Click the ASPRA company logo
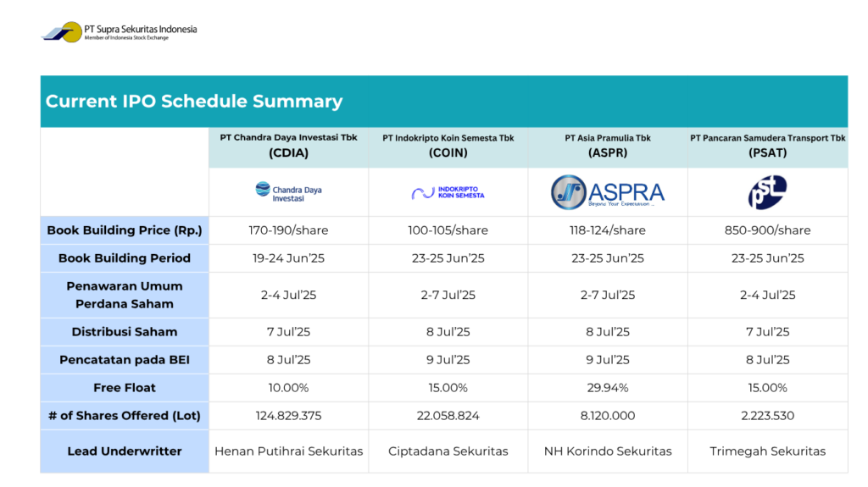The width and height of the screenshot is (868, 487). pos(607,192)
